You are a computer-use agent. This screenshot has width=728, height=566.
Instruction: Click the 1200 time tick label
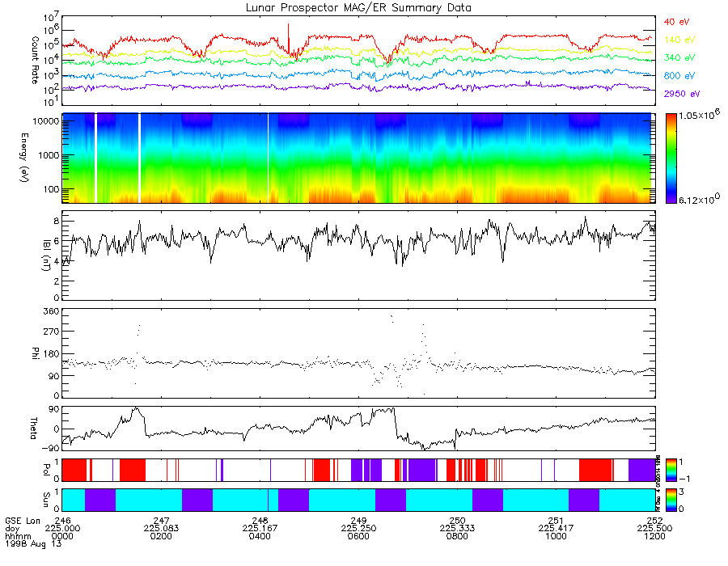tap(654, 536)
